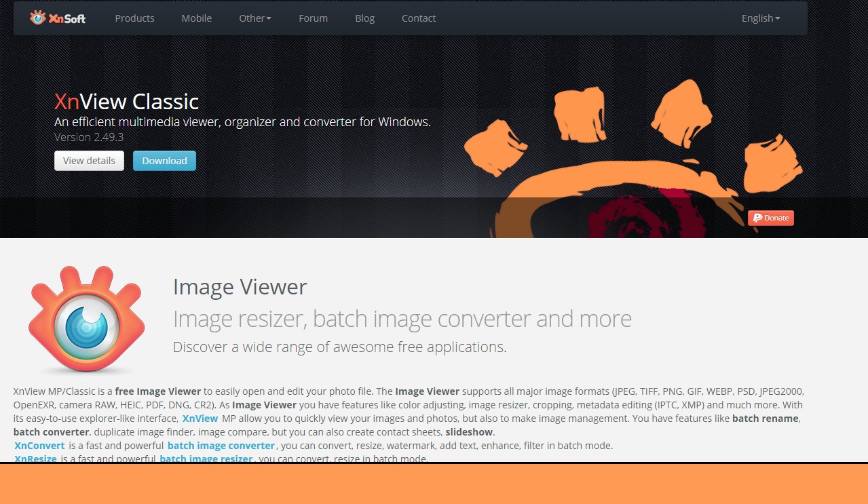
Task: Click the orange banner at page bottom
Action: tap(434, 484)
